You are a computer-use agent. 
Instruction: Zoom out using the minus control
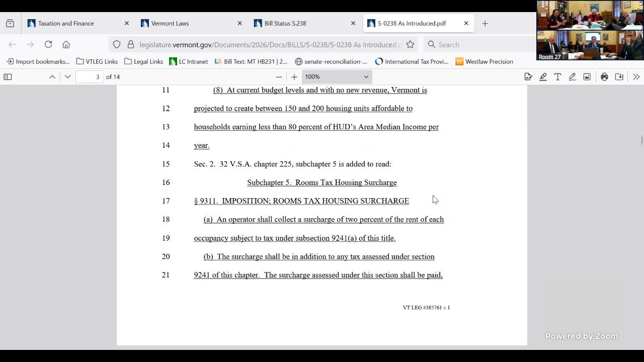(279, 76)
